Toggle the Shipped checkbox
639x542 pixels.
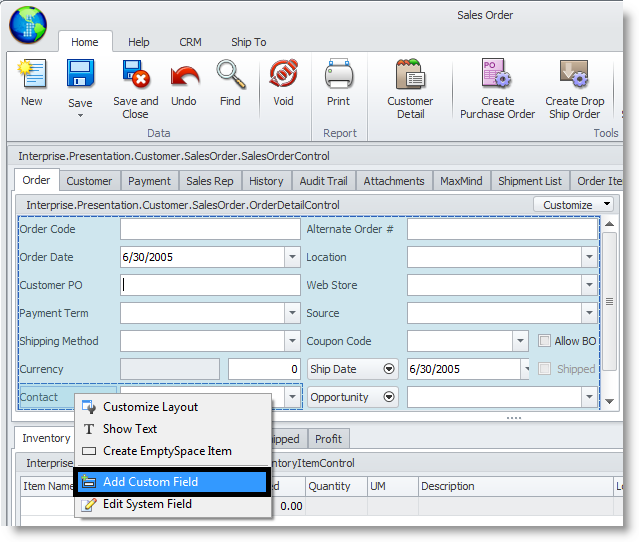(x=545, y=369)
